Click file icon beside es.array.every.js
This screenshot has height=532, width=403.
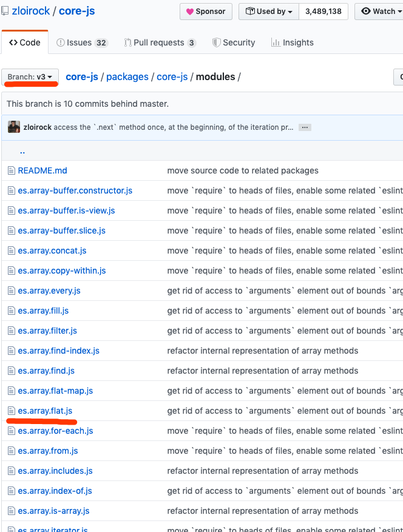coord(11,291)
